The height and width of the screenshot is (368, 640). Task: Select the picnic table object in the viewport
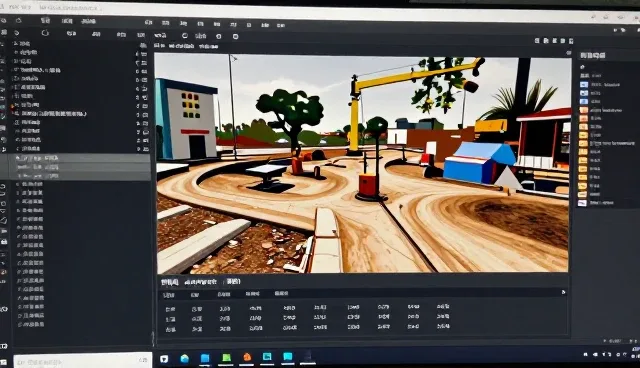(x=268, y=177)
